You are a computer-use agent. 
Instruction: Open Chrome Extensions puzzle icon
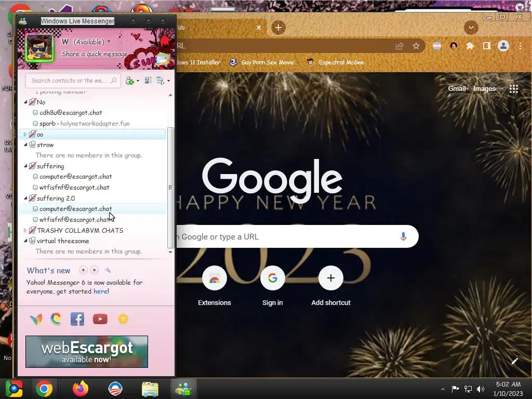tap(470, 46)
